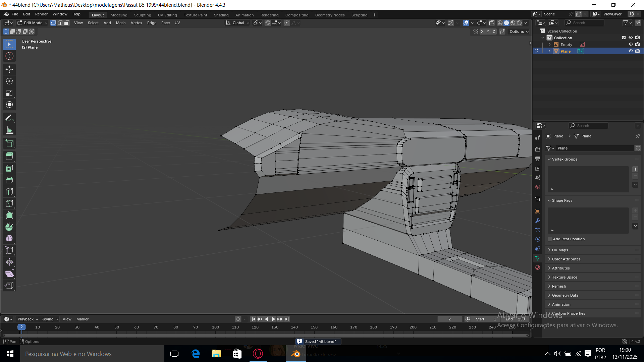Expand the UV Maps panel
Image resolution: width=644 pixels, height=362 pixels.
pos(560,250)
